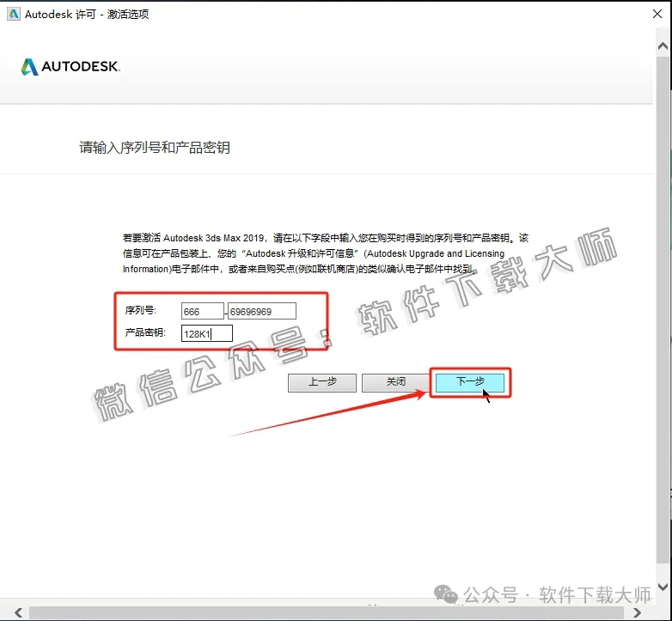
Task: Click the vertical scrollbar up arrow
Action: coord(663,46)
